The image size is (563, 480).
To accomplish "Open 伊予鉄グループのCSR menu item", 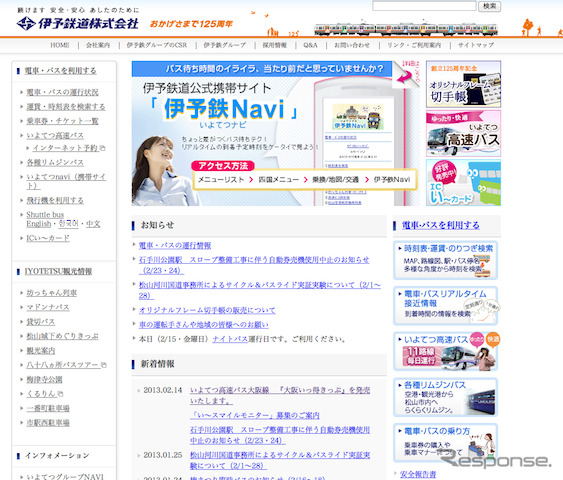I will click(x=157, y=45).
